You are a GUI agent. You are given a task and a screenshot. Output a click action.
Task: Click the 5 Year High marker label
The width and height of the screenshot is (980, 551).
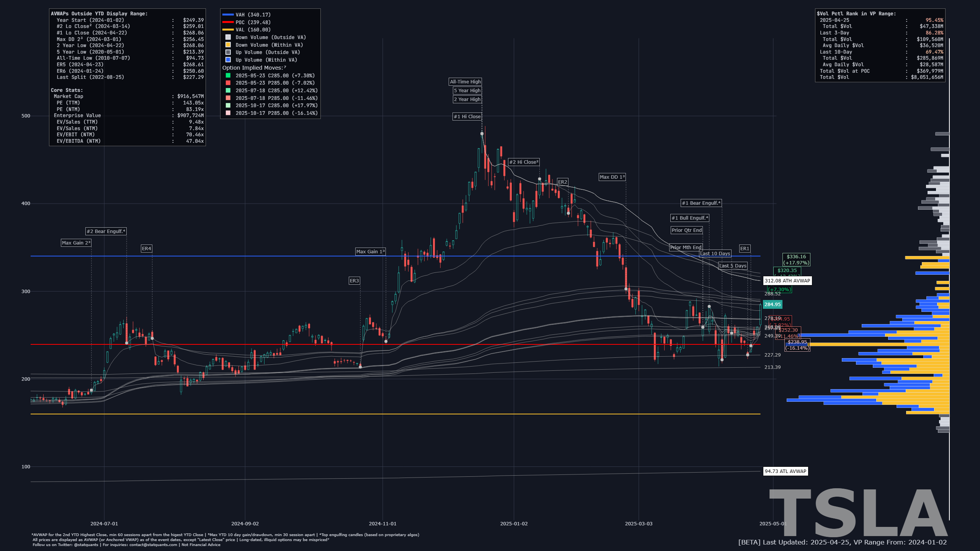[467, 90]
